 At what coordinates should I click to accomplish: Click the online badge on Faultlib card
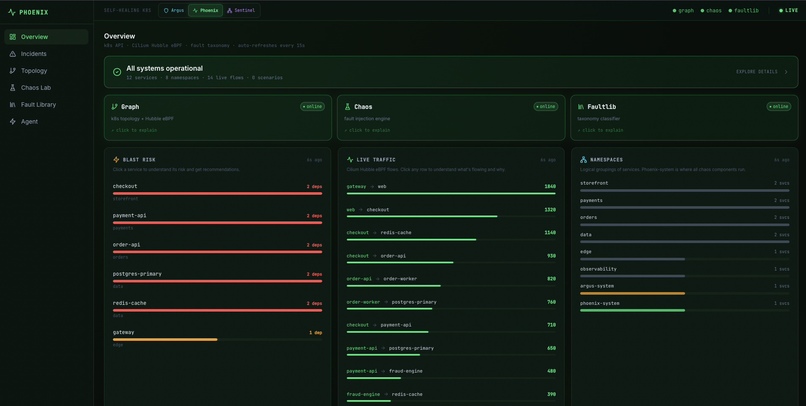779,107
